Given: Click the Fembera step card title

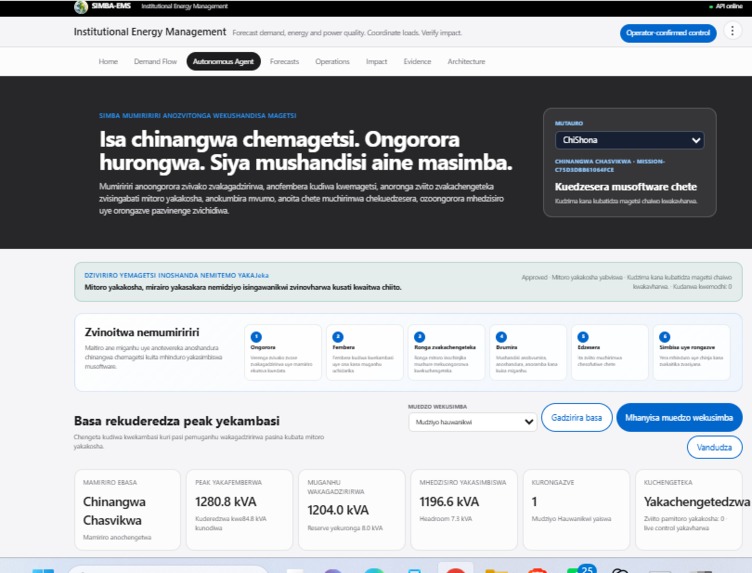Looking at the screenshot, I should tap(343, 347).
